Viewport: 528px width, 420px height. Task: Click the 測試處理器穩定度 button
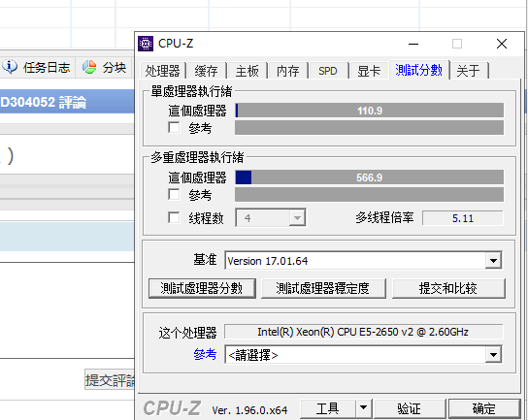pyautogui.click(x=323, y=288)
